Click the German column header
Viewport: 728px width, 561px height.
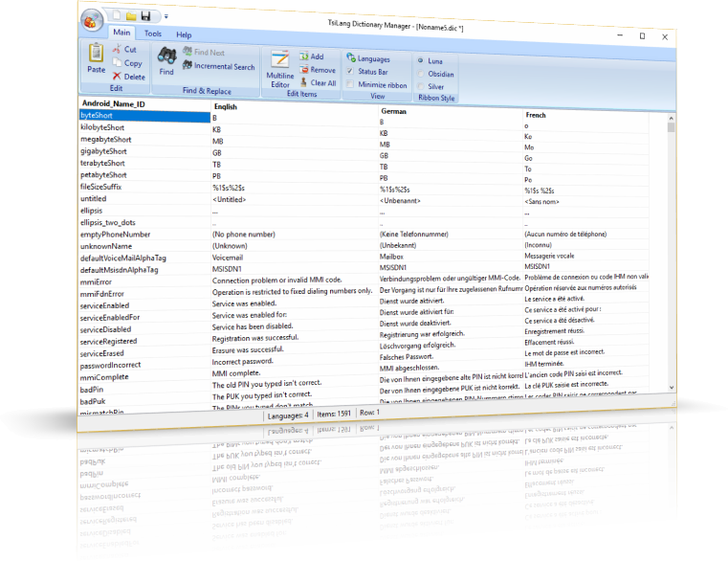(451, 112)
